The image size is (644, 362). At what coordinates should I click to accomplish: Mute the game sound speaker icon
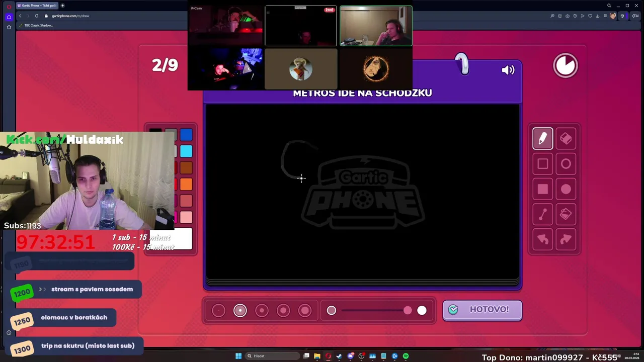coord(508,70)
